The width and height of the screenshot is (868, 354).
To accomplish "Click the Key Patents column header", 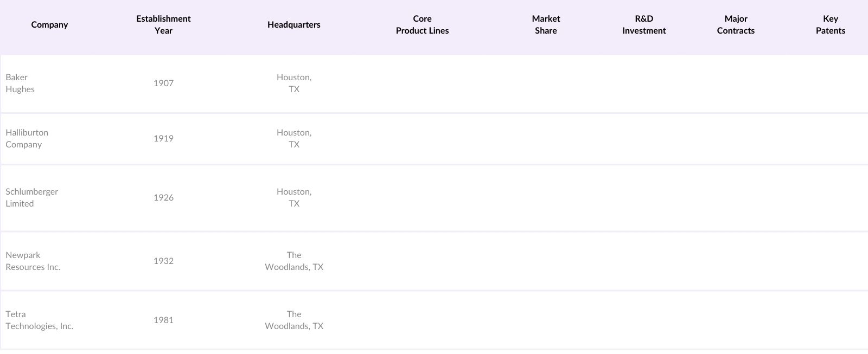I will click(x=830, y=25).
